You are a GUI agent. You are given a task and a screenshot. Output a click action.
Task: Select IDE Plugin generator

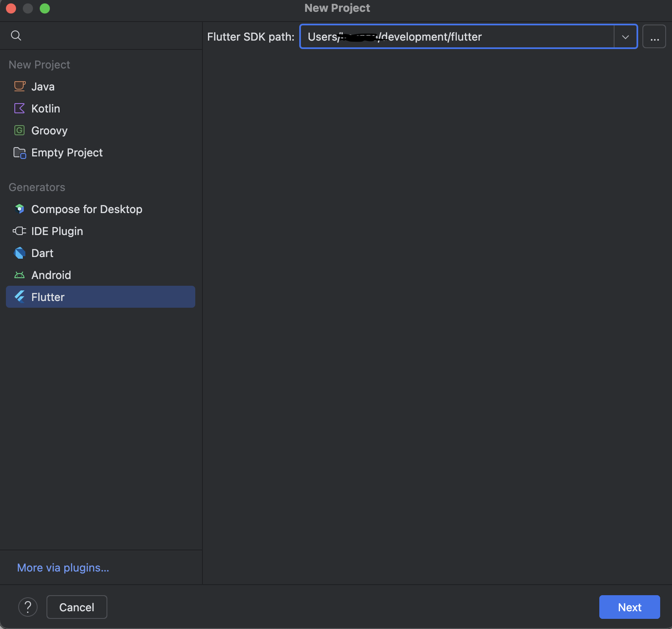[101, 231]
